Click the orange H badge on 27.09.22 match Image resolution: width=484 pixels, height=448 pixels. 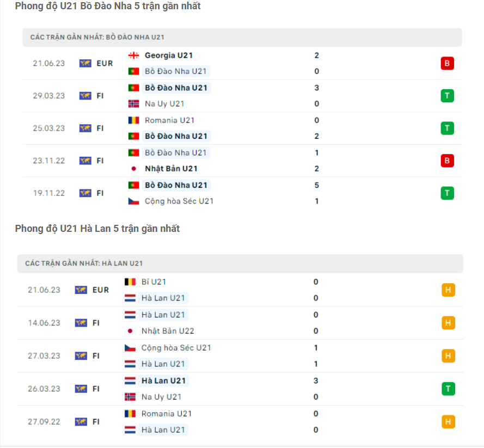click(x=448, y=422)
